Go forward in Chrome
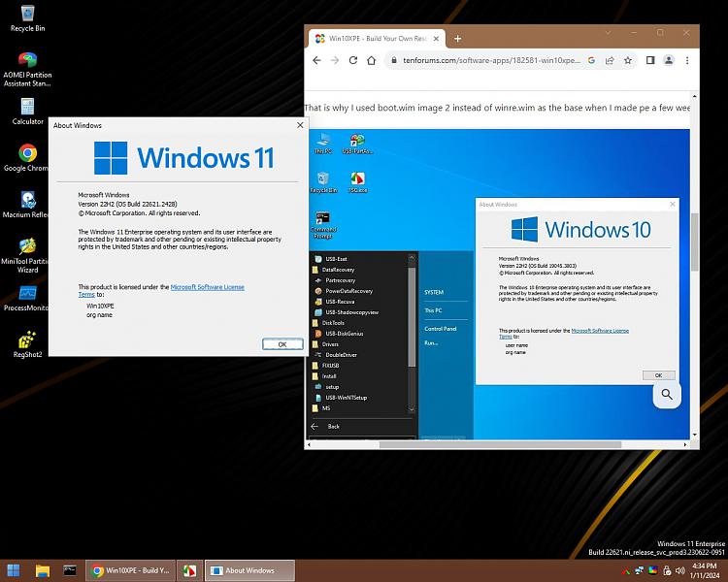The height and width of the screenshot is (582, 728). 335,60
